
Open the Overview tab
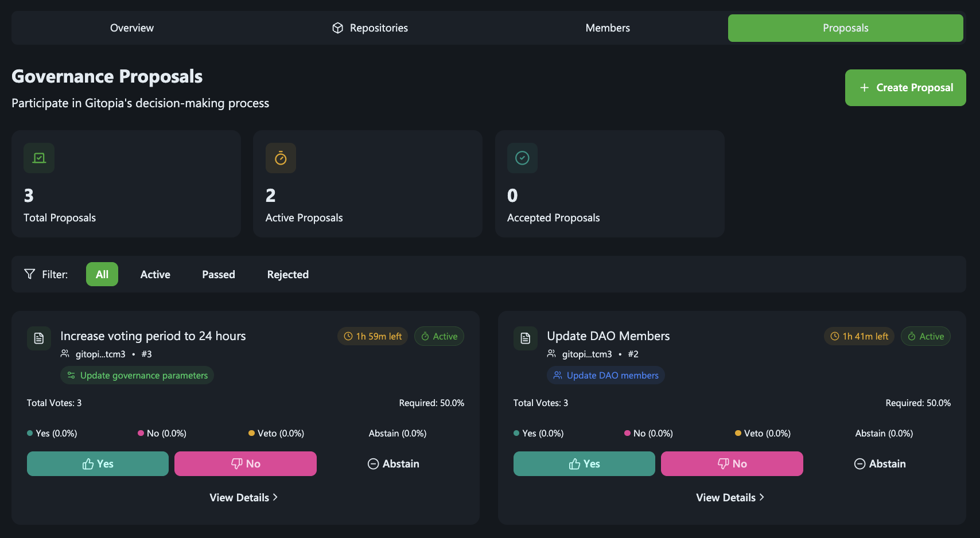(131, 28)
